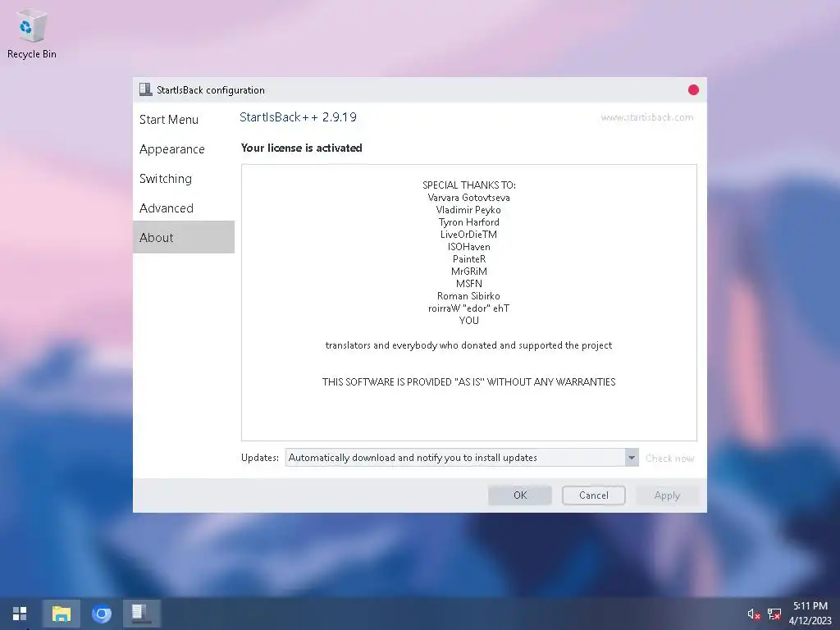The image size is (840, 630).
Task: Open the browser icon on the taskbar
Action: (101, 614)
